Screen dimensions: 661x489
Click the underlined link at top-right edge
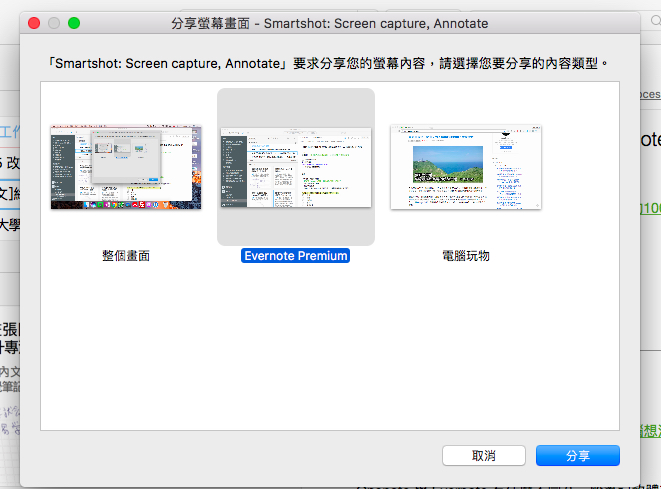coord(650,95)
